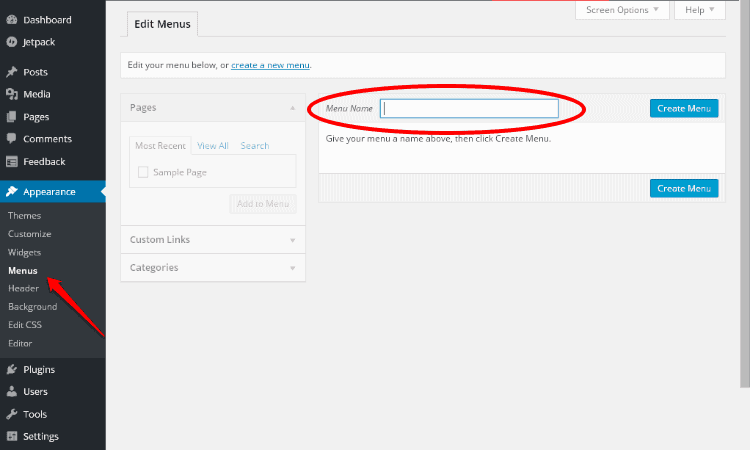Focus the Menu Name input field
The height and width of the screenshot is (450, 750).
[469, 109]
